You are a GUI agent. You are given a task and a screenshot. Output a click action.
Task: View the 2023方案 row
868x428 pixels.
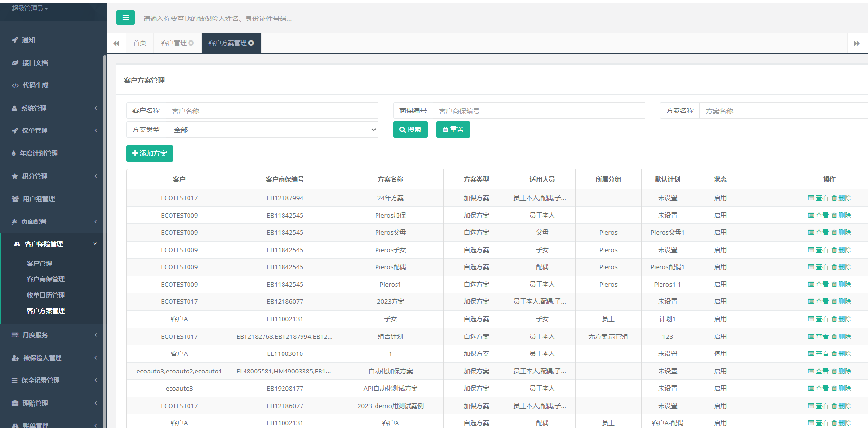pyautogui.click(x=818, y=301)
